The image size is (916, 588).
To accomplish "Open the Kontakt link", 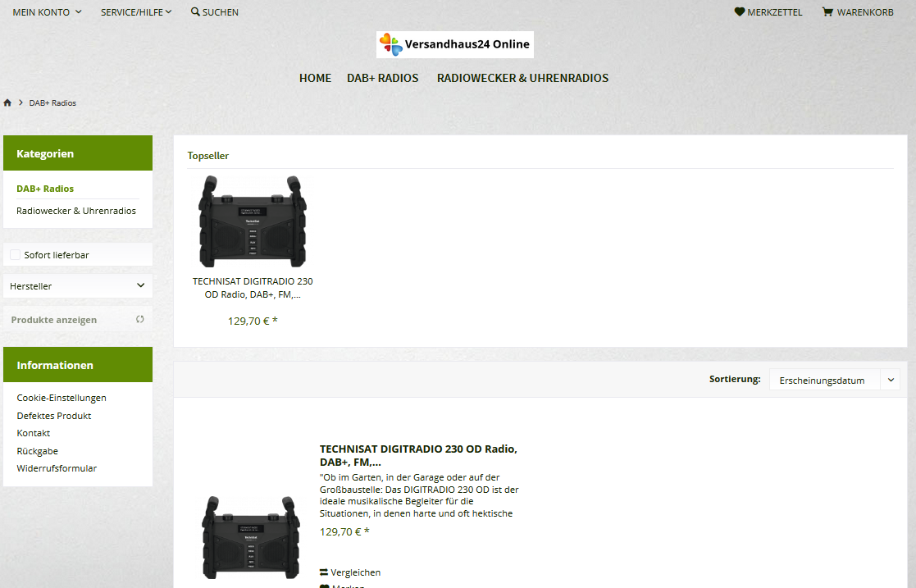I will pyautogui.click(x=34, y=433).
